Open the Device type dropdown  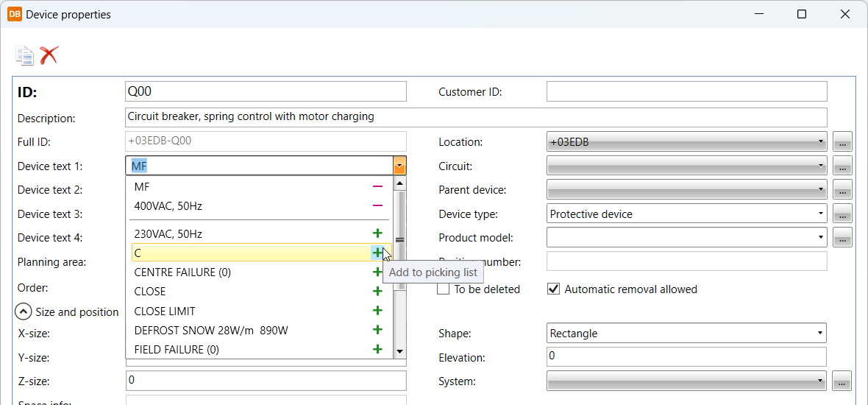click(820, 214)
